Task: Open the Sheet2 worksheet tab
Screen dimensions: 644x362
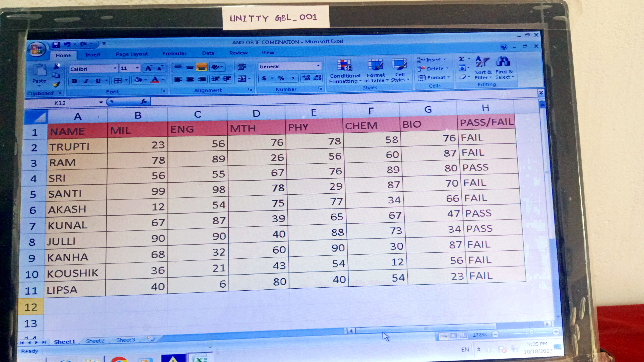Action: pos(95,341)
